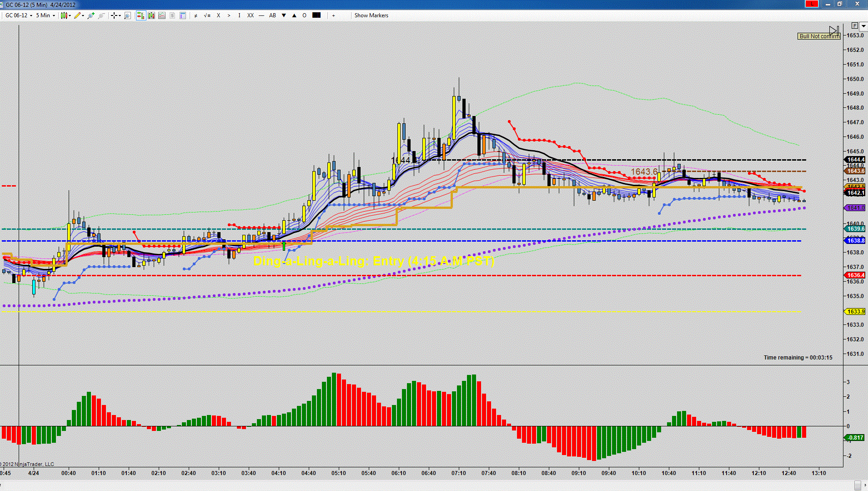The height and width of the screenshot is (491, 868).
Task: Click the 1642.1 current price marker
Action: [855, 193]
